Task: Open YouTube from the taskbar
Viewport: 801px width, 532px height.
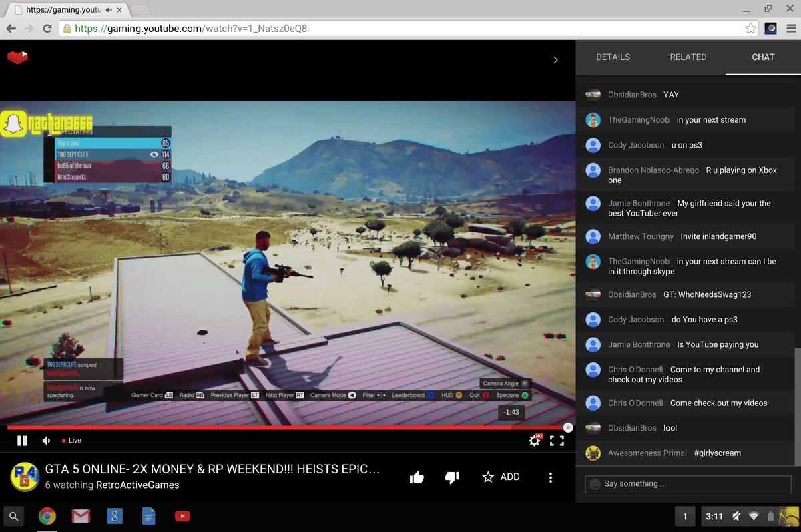Action: pos(182,516)
